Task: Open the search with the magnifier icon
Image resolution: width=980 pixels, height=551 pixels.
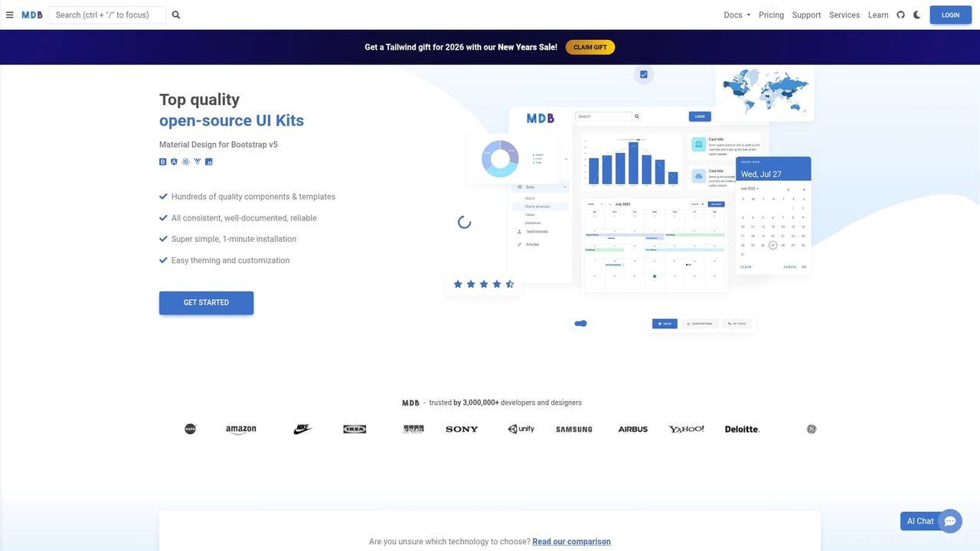Action: 175,15
